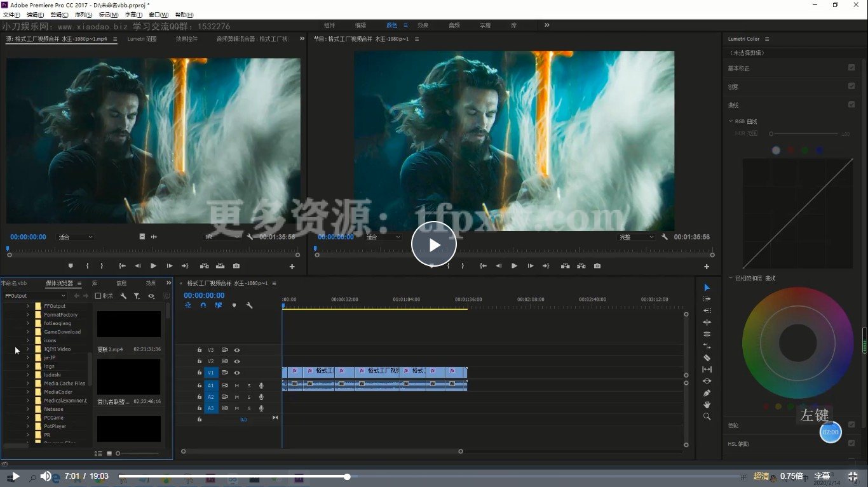Click Export Frame camera in Program monitor
Screen dimensions: 868x487
pos(597,266)
